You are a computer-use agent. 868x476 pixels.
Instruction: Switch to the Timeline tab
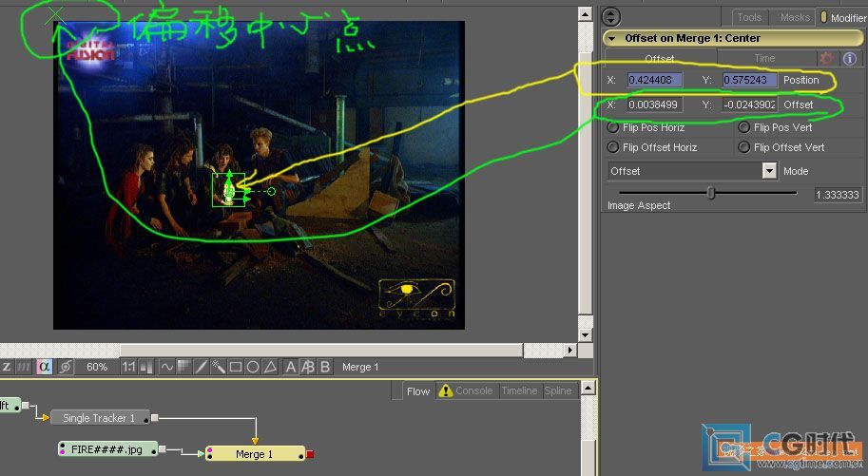tap(519, 390)
